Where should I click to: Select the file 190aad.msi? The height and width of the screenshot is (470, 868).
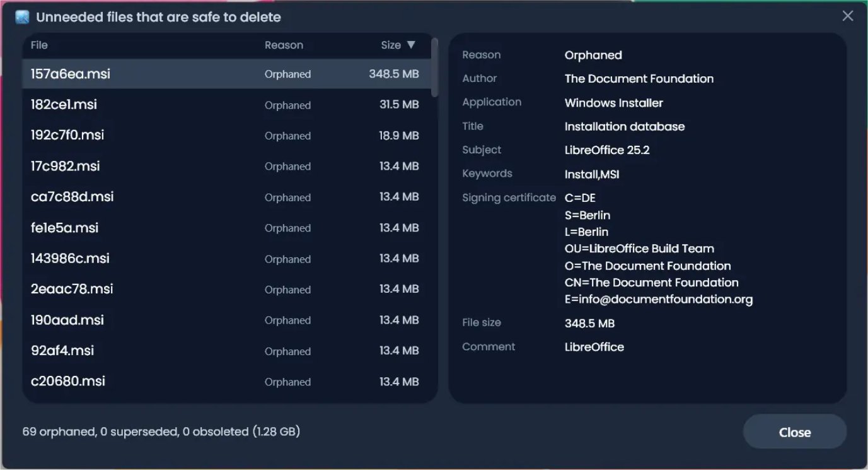click(227, 320)
